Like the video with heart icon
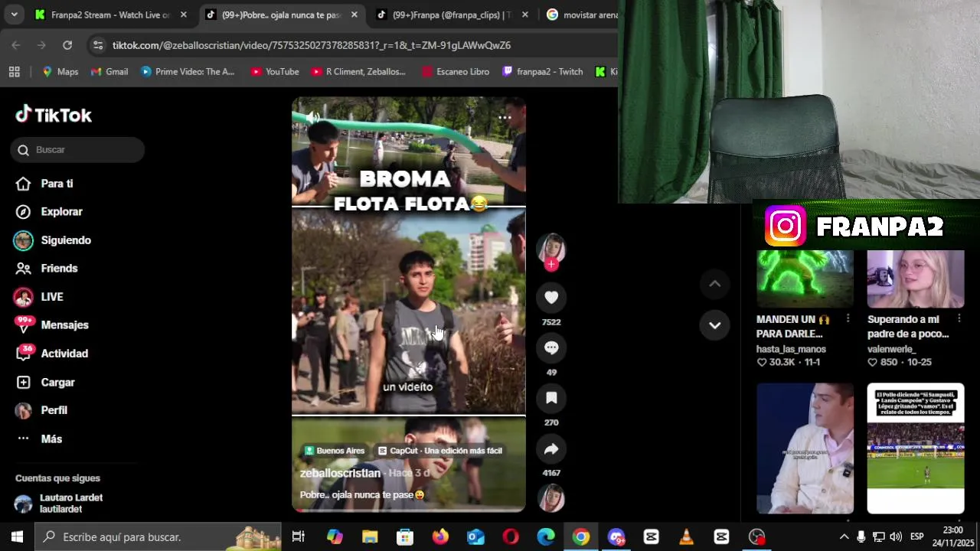Image resolution: width=980 pixels, height=551 pixels. (x=551, y=297)
